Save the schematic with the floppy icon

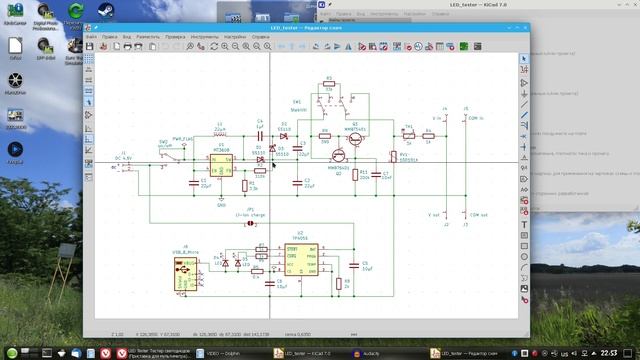coord(89,47)
